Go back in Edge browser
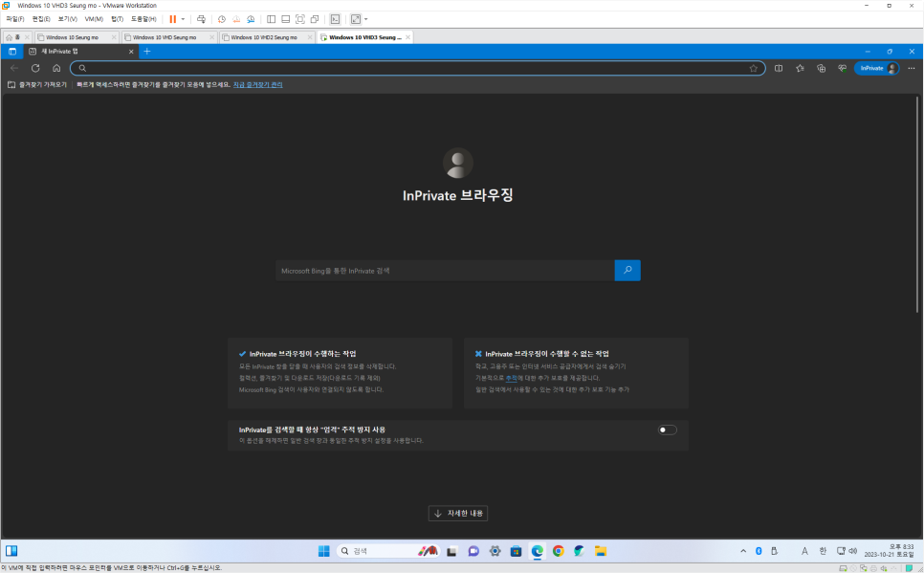The image size is (924, 573). pyautogui.click(x=14, y=68)
